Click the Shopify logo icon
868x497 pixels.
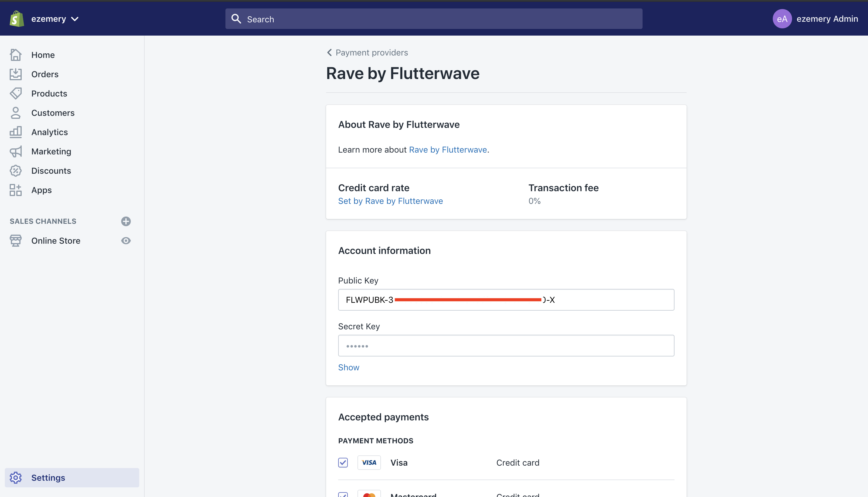click(17, 19)
